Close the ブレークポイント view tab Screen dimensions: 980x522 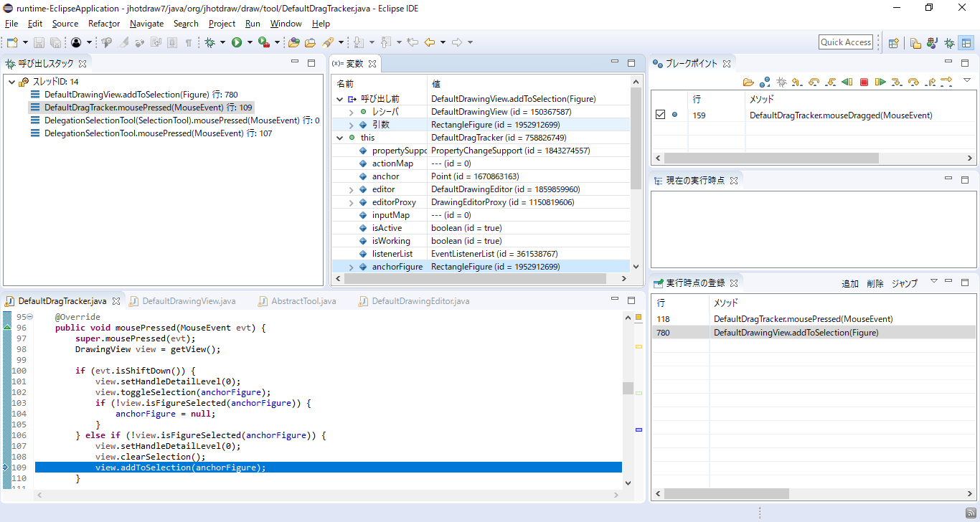pyautogui.click(x=726, y=64)
